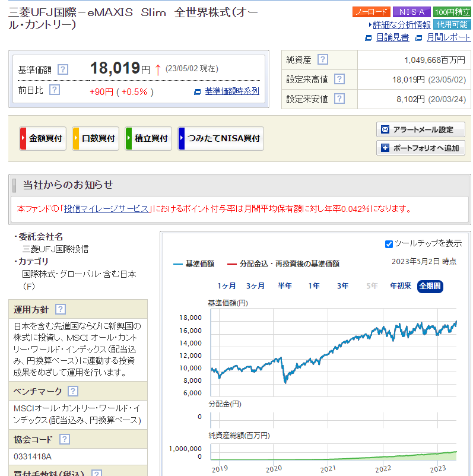
Task: Select the 3年 chart period
Action: (x=343, y=286)
